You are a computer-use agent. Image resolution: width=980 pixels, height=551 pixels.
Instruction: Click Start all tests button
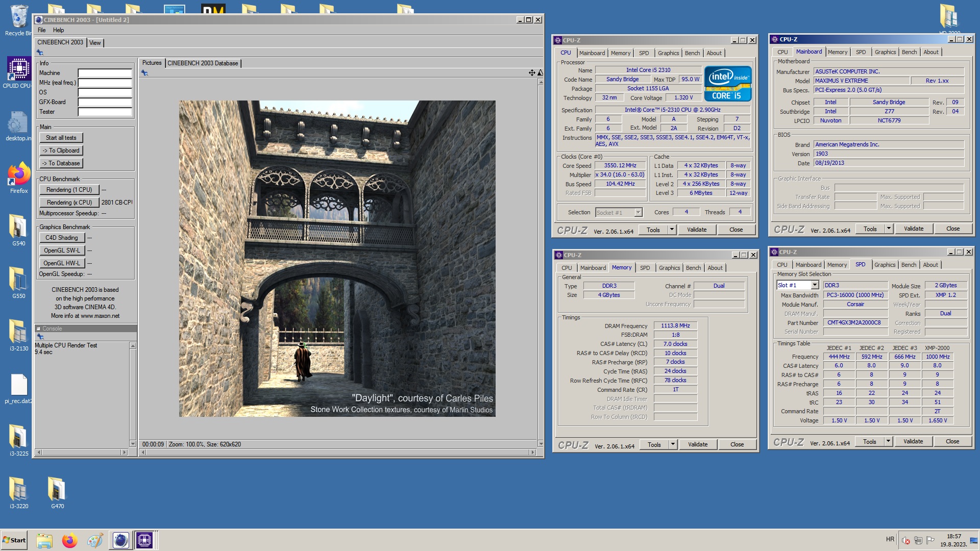61,138
